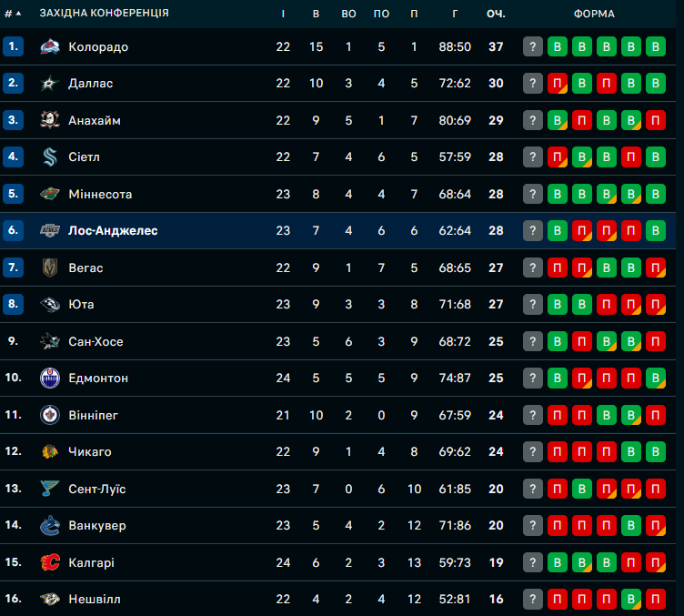Click Nashville's only green В form badge
Viewport: 684px width, 616px height.
coord(631,600)
